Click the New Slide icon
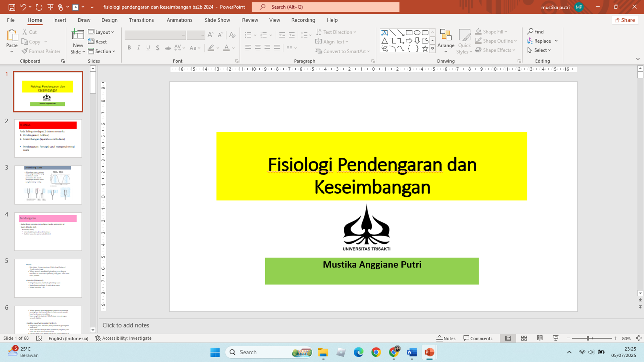 pos(78,35)
